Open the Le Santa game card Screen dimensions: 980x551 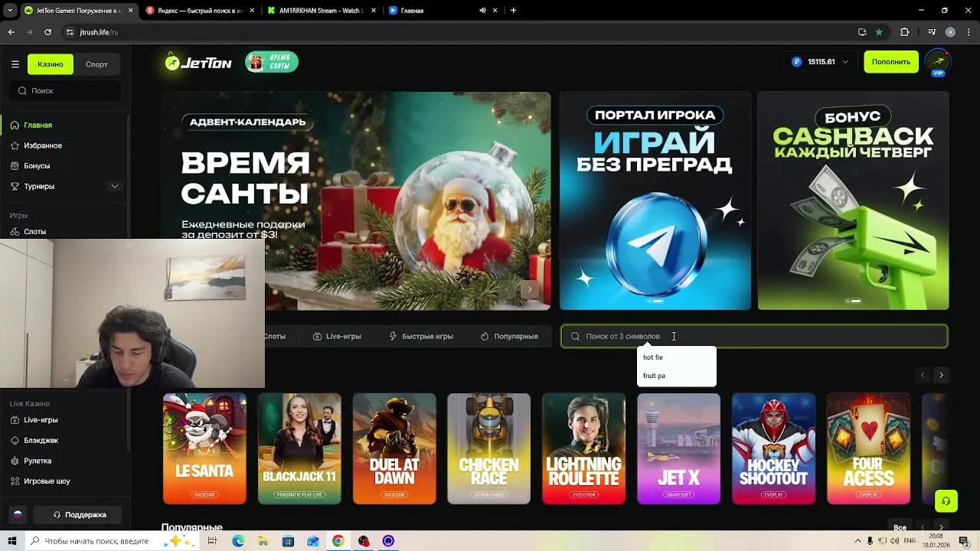click(x=204, y=448)
